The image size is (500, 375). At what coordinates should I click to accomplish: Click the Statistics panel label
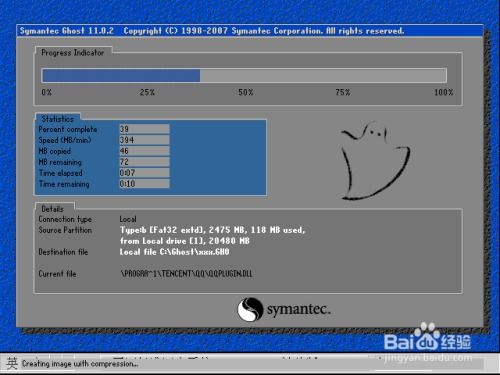coord(58,119)
